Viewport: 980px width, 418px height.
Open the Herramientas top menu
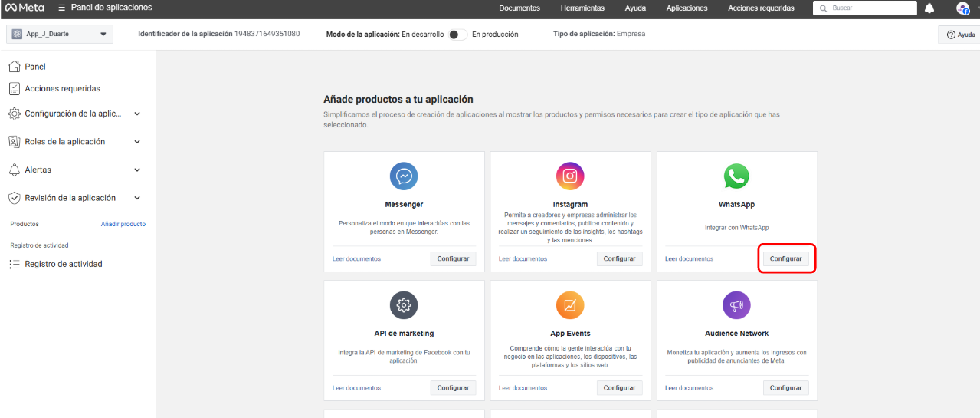[x=582, y=8]
